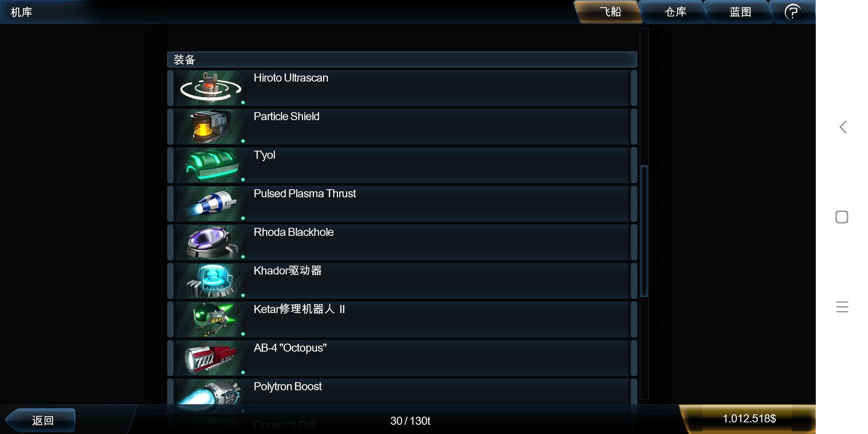The image size is (868, 434).
Task: Choose the green T'yol armor icon
Action: [211, 165]
